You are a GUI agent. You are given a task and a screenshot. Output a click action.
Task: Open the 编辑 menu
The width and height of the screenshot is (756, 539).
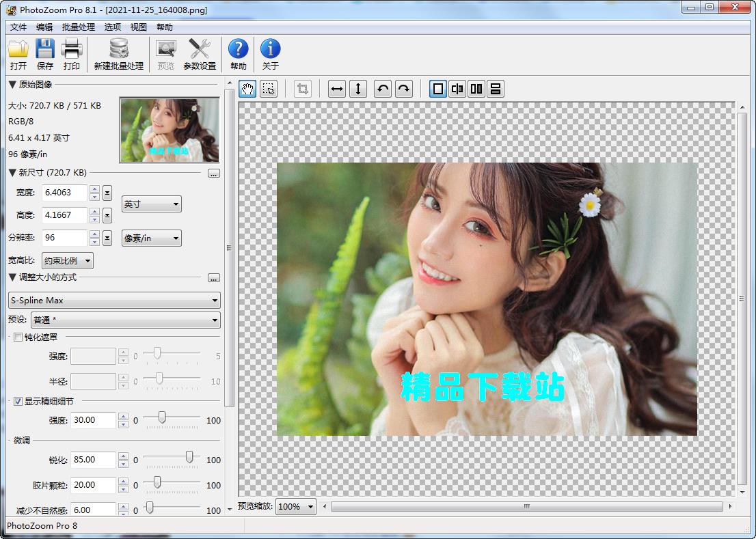44,27
